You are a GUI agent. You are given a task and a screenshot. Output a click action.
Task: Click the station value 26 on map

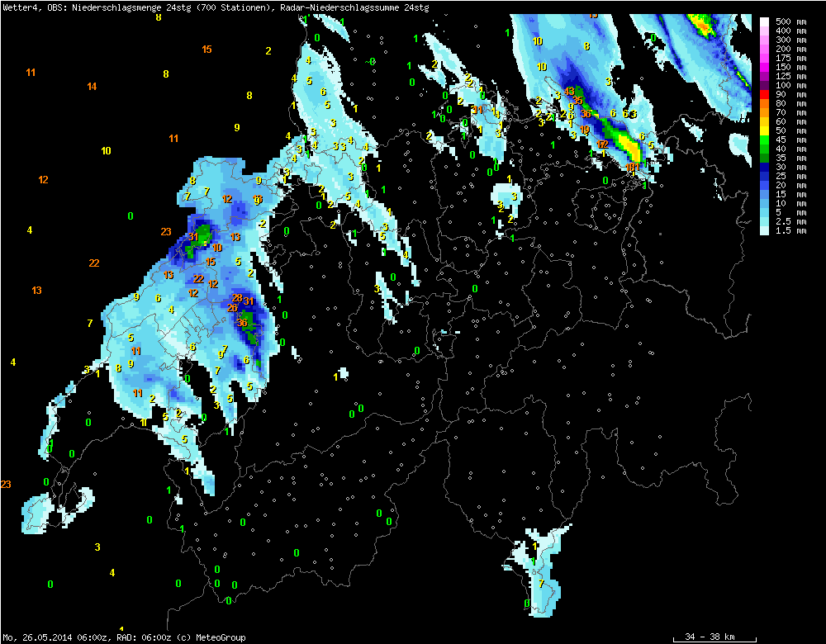coord(232,307)
